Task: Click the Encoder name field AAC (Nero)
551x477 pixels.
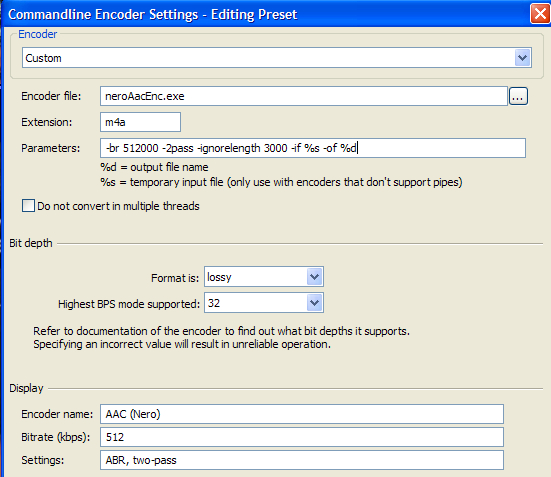Action: pyautogui.click(x=302, y=414)
